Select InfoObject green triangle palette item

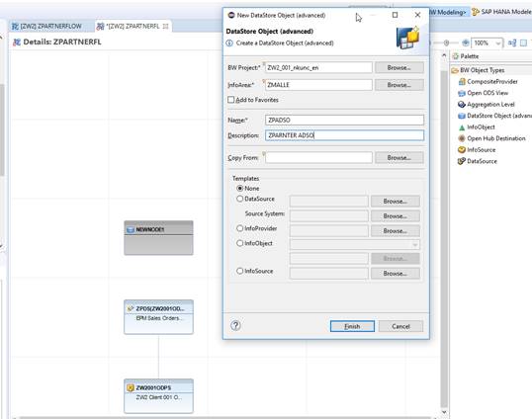point(477,127)
